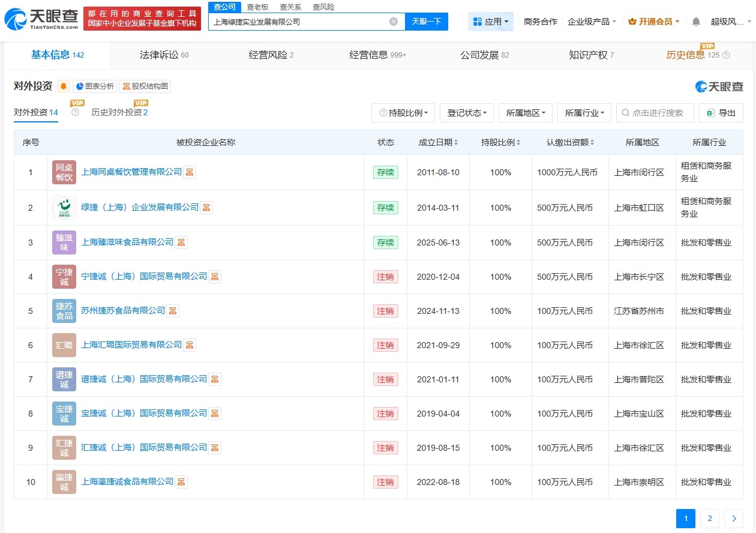
Task: Expand the 所属行业 industry filter
Action: point(584,112)
